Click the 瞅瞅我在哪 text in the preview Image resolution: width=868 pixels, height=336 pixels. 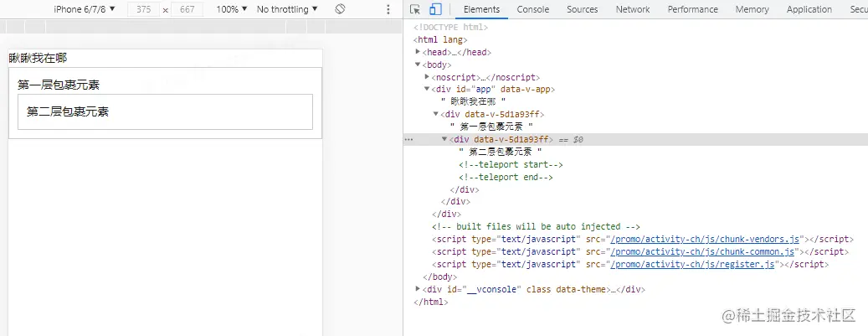point(38,58)
